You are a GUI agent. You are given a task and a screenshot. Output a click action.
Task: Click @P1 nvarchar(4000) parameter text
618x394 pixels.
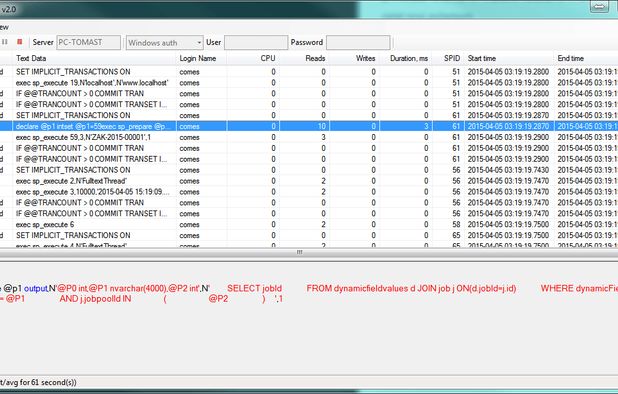coord(127,288)
